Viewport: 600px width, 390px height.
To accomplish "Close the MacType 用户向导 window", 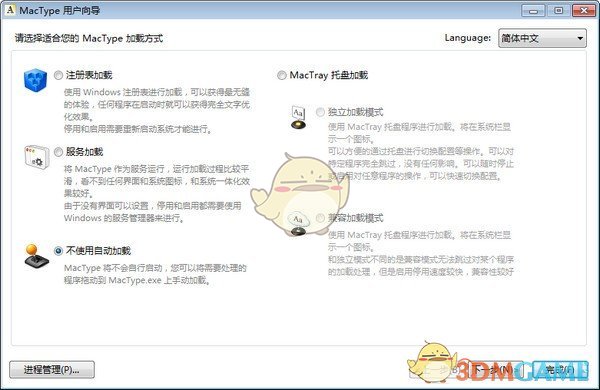I will coord(584,11).
